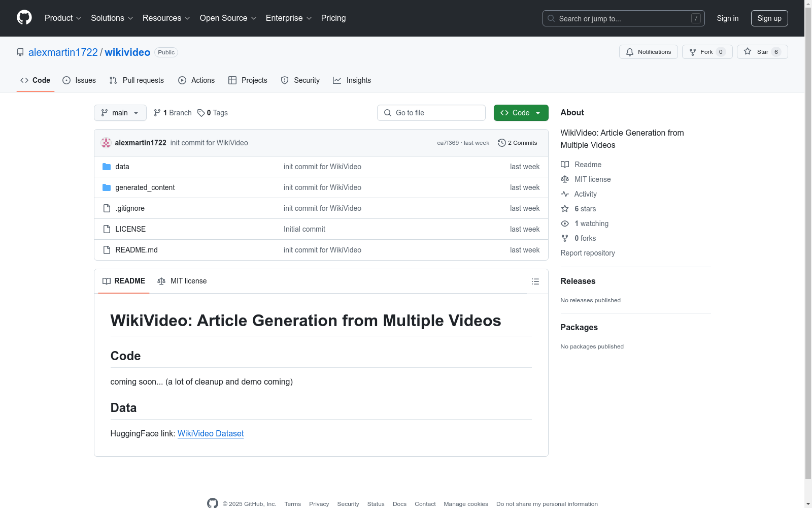Switch to the Issues tab
Viewport: 812px width, 508px height.
point(79,80)
